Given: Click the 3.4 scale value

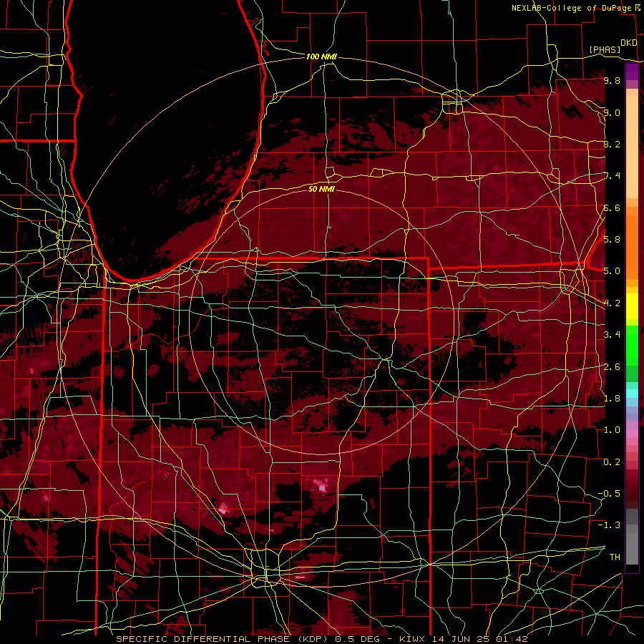Looking at the screenshot, I should click(612, 335).
